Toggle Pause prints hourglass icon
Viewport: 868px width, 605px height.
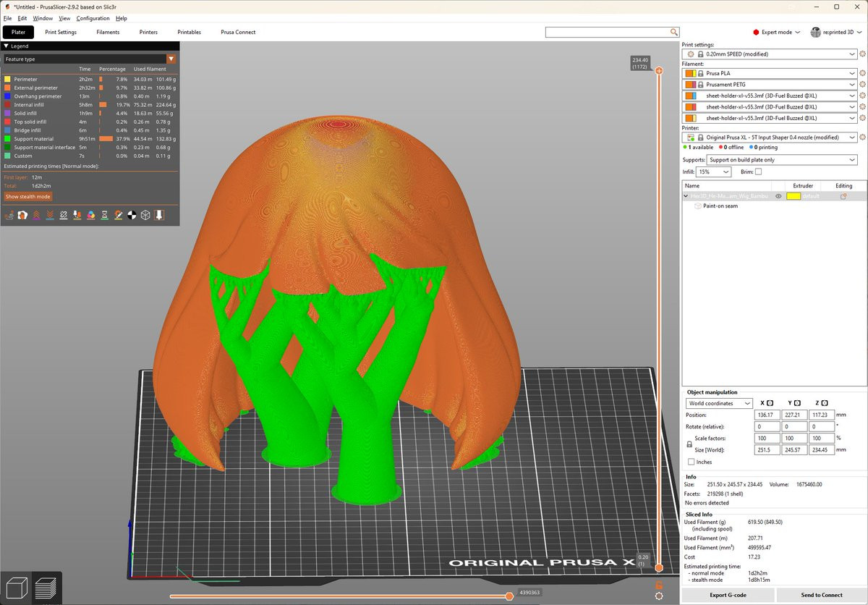click(x=105, y=215)
